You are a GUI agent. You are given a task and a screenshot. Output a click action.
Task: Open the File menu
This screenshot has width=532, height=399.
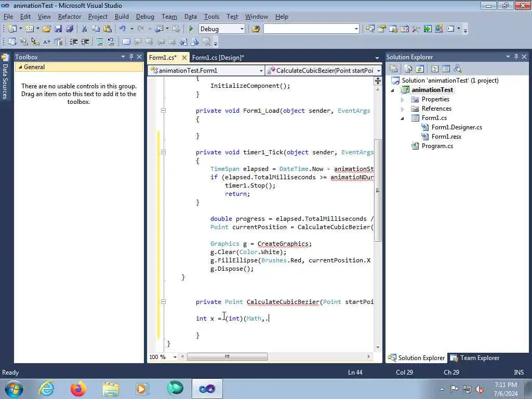(8, 17)
